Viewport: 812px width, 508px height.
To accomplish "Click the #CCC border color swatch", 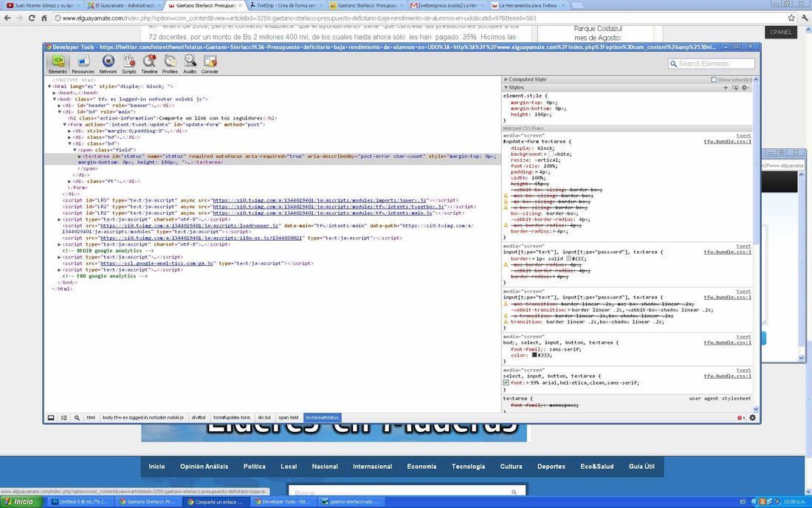I will tap(568, 258).
